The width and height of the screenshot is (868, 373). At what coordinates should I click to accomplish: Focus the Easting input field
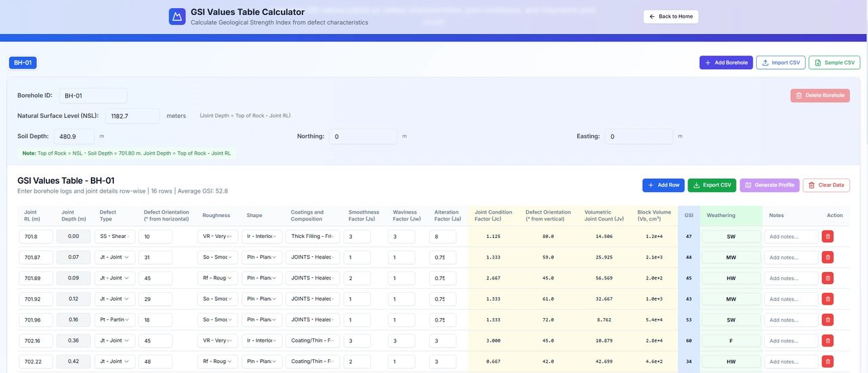click(639, 136)
